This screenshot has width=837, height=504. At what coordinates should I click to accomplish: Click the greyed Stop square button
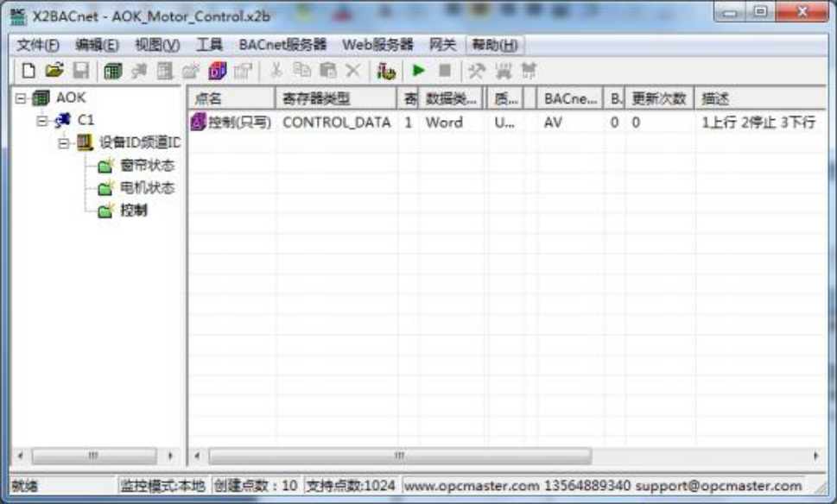point(445,71)
